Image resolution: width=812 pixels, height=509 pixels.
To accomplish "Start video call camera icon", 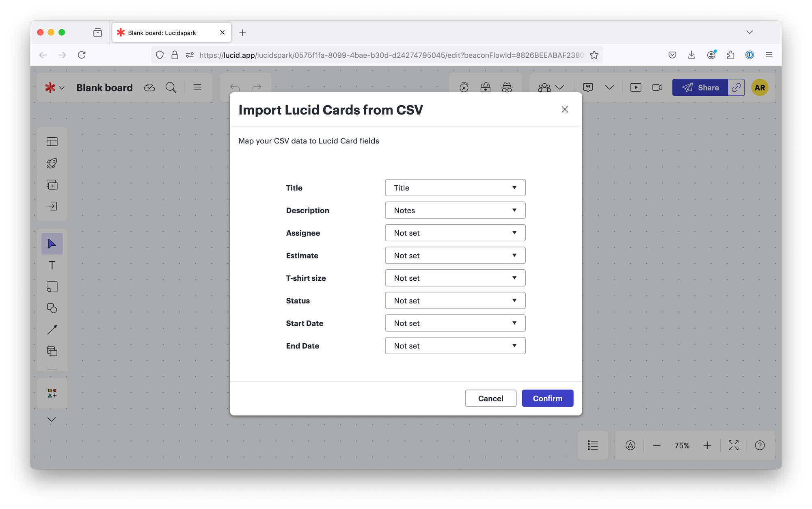I will [657, 87].
